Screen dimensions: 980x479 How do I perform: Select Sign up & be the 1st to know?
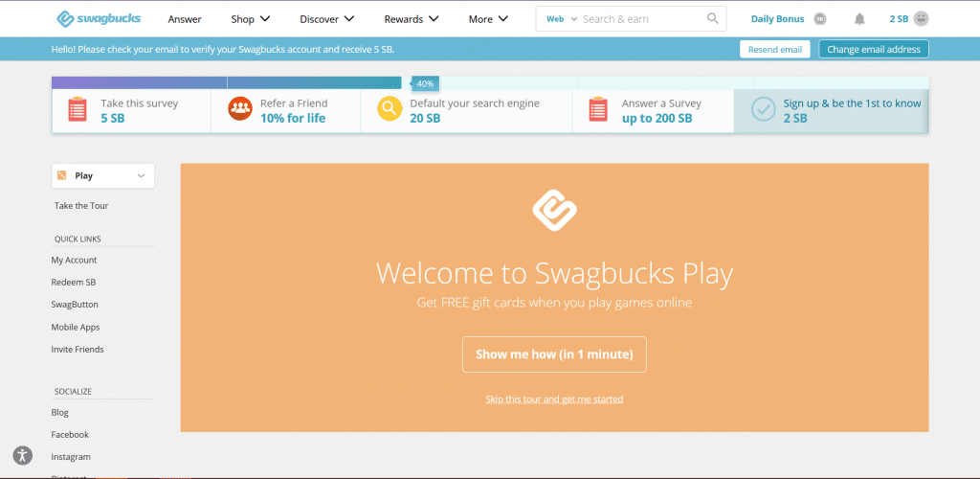click(x=832, y=111)
